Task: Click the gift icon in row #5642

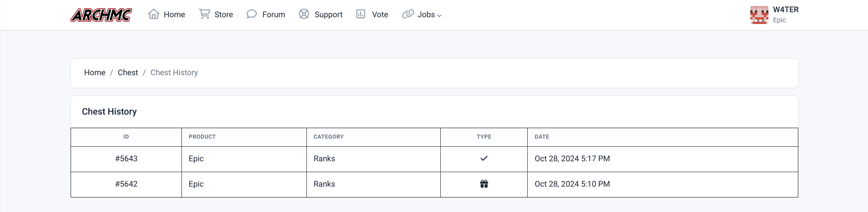Action: pos(484,184)
